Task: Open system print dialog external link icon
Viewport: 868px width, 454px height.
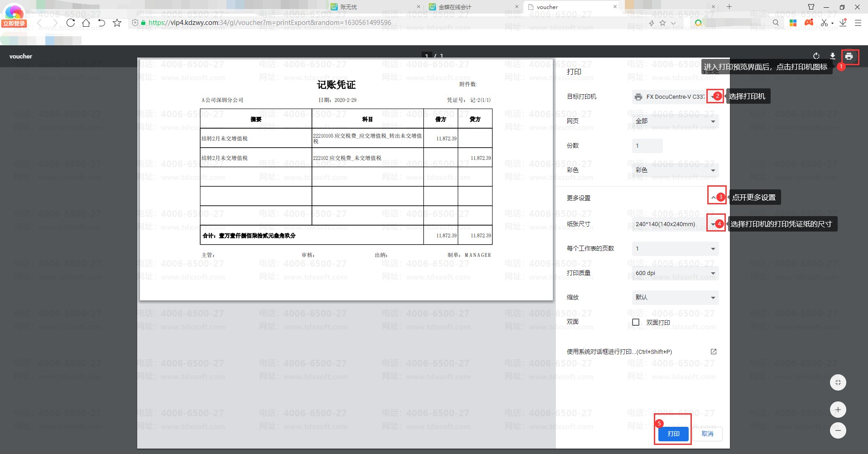Action: click(713, 352)
